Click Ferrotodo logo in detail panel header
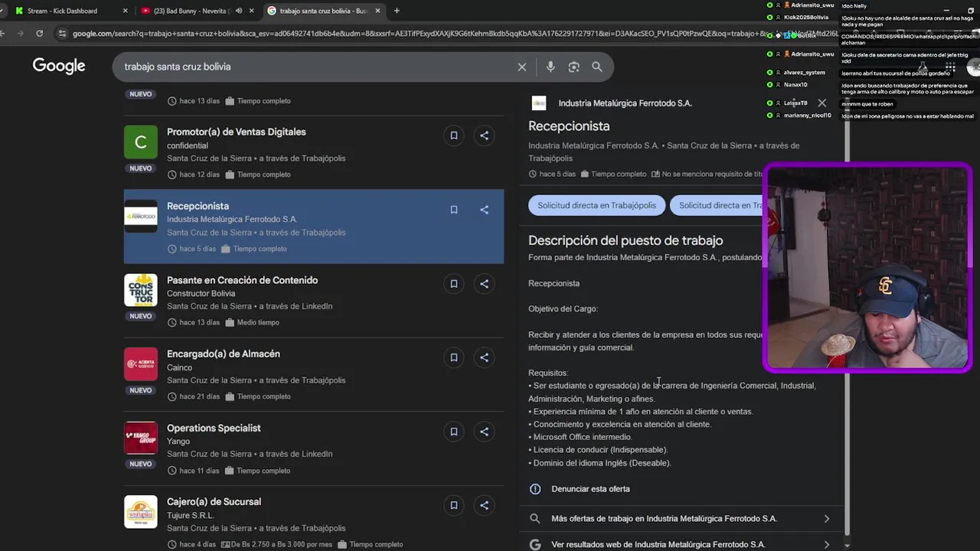This screenshot has width=980, height=551. point(539,103)
